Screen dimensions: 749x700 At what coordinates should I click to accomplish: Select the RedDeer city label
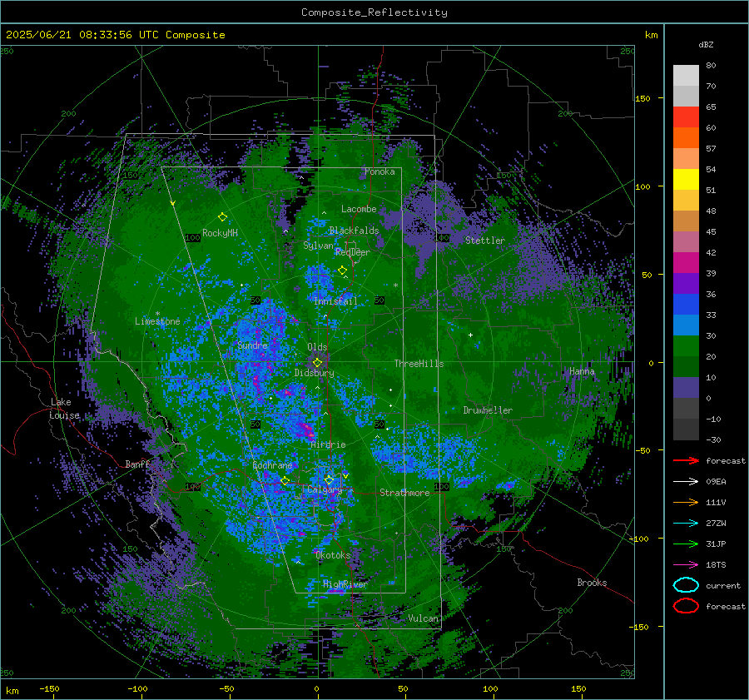pos(353,252)
